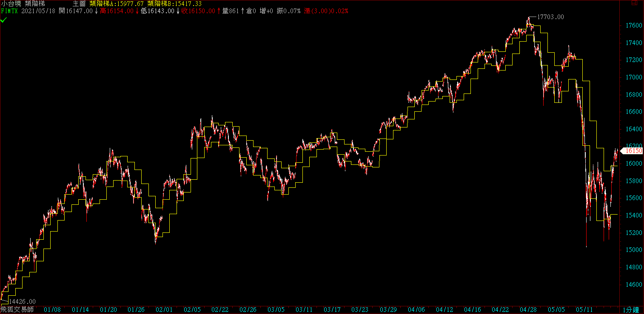Image resolution: width=644 pixels, height=314 pixels.
Task: Click the 15400 price axis label
Action: tap(633, 215)
